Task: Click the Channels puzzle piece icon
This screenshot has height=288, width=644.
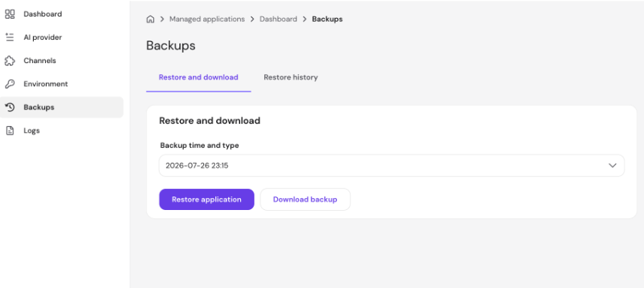Action: [x=10, y=61]
